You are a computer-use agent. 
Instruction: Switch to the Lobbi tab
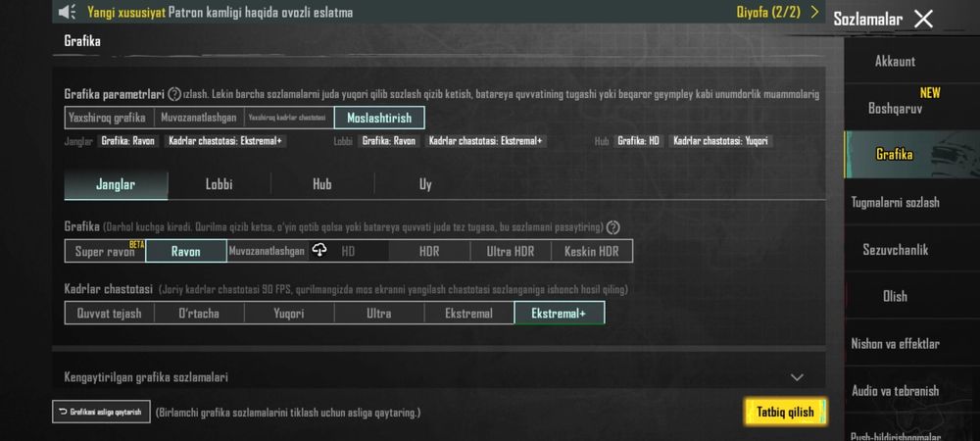(x=220, y=184)
